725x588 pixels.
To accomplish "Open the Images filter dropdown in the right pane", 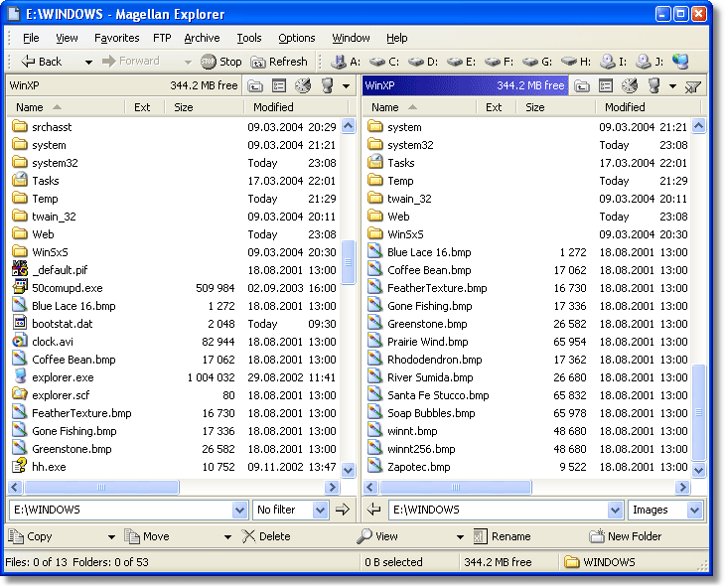I will [694, 510].
